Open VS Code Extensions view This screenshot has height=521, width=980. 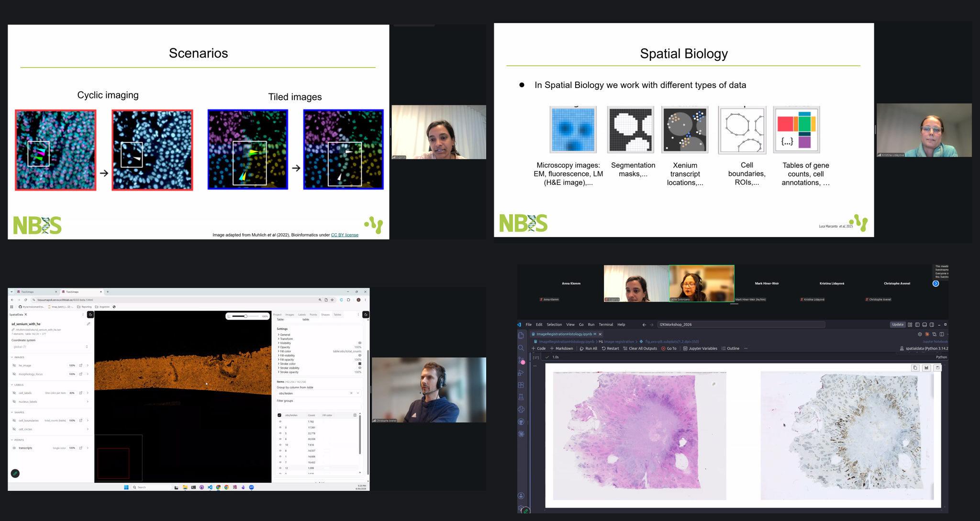click(x=521, y=385)
